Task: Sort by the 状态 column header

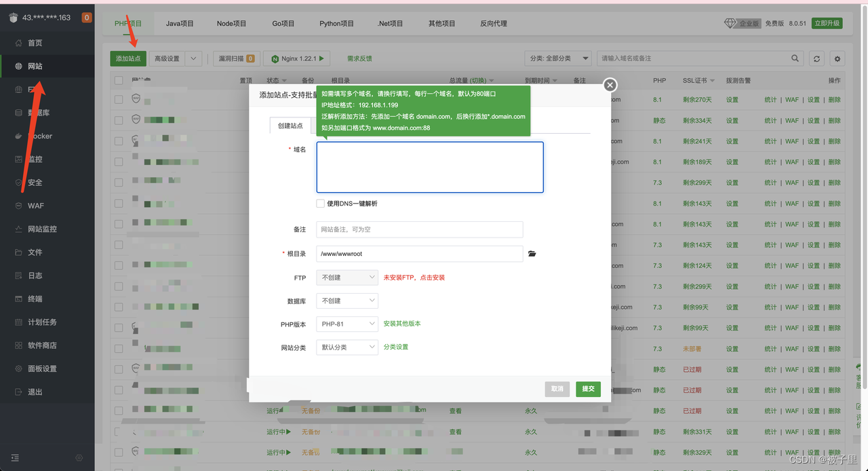Action: pos(276,81)
